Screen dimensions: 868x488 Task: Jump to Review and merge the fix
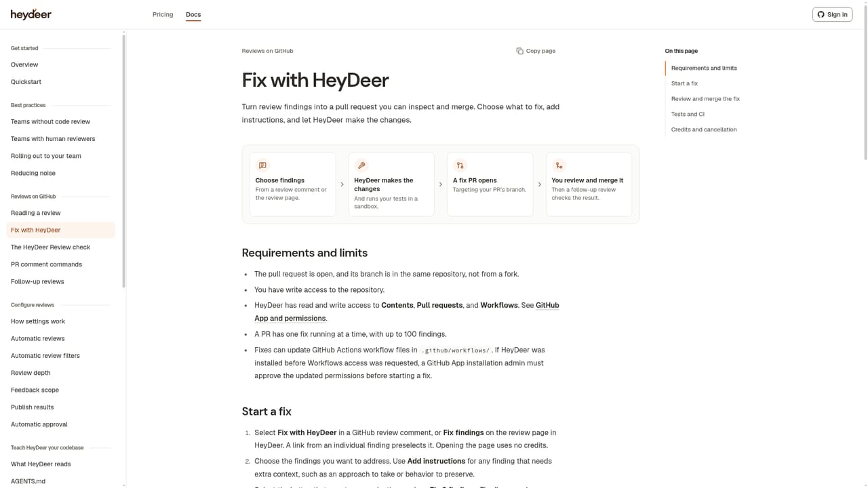tap(705, 99)
